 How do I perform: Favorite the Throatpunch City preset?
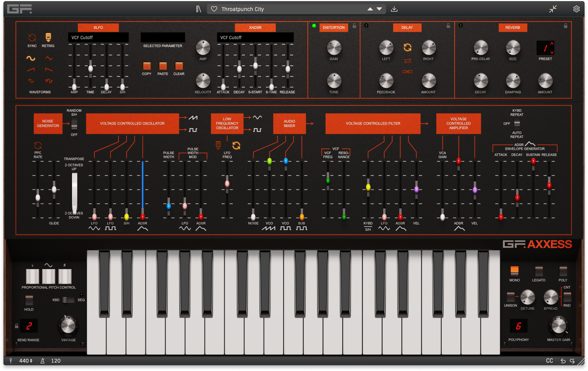pos(214,9)
